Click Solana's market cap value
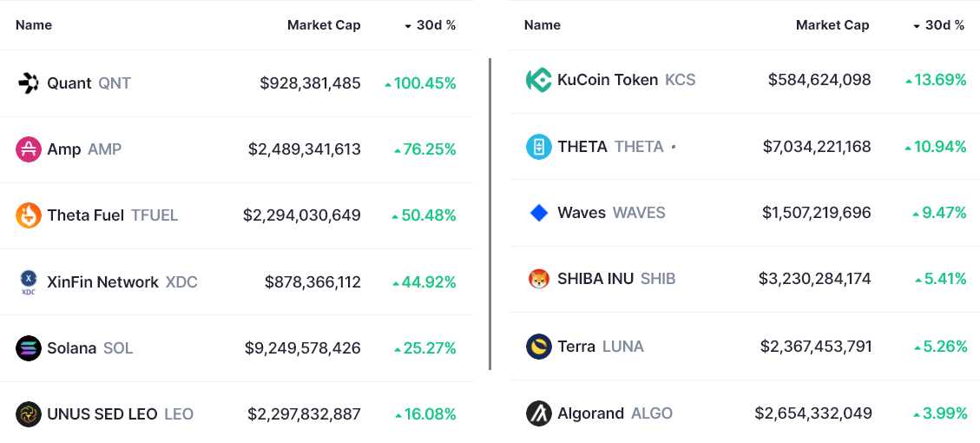Image resolution: width=980 pixels, height=443 pixels. click(303, 348)
